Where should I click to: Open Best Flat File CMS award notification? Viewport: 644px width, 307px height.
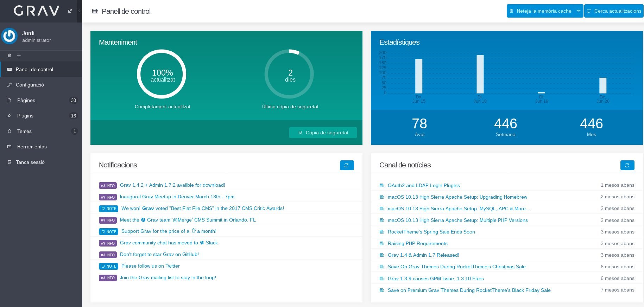(203, 208)
